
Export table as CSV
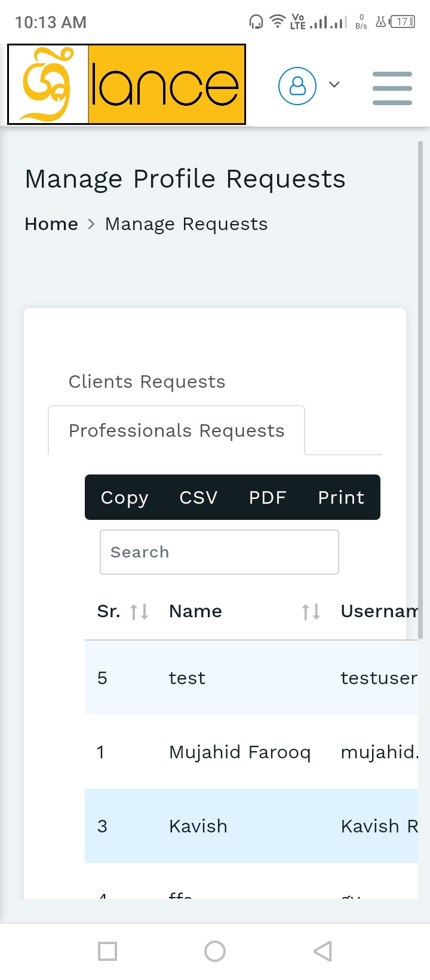tap(198, 498)
